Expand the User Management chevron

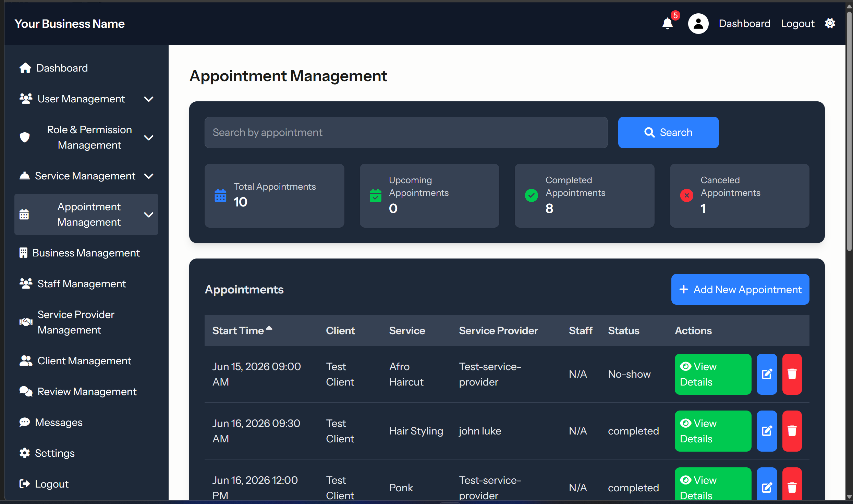coord(149,99)
